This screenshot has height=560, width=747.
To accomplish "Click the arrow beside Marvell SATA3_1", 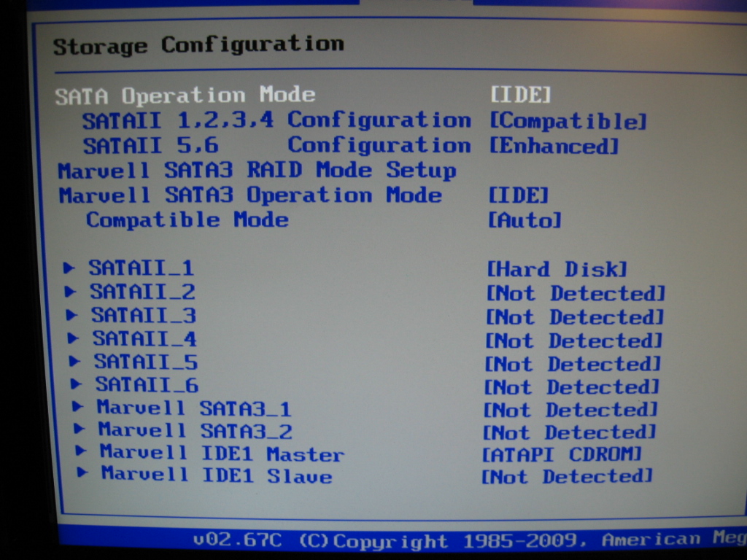I will [79, 407].
